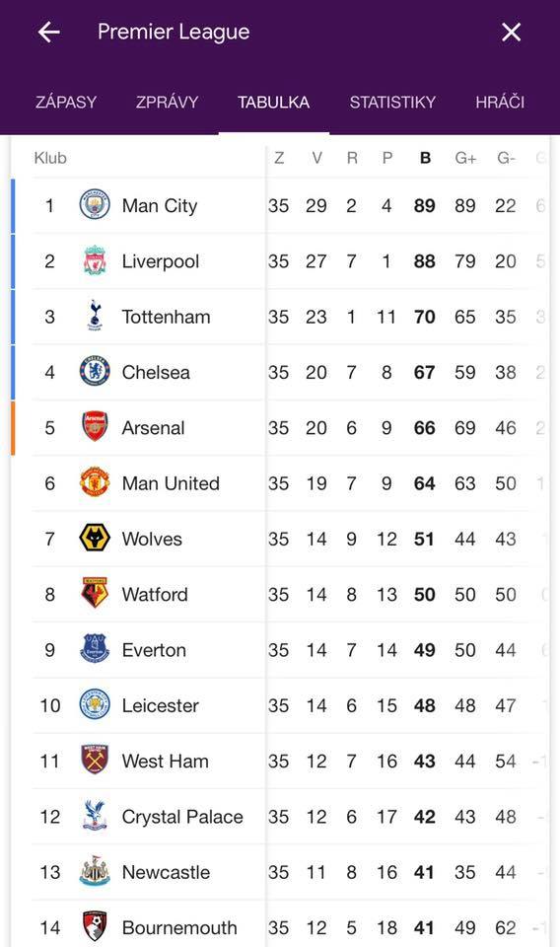560x947 pixels.
Task: Tap the back arrow icon
Action: (49, 32)
